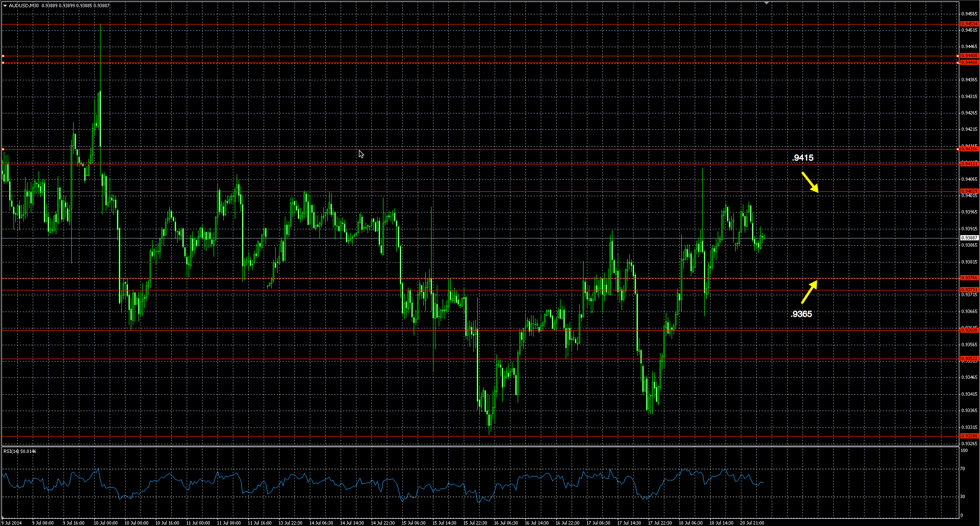This screenshot has width=980, height=526.
Task: Click the yellow arrow pointing down below .9415
Action: tap(810, 182)
